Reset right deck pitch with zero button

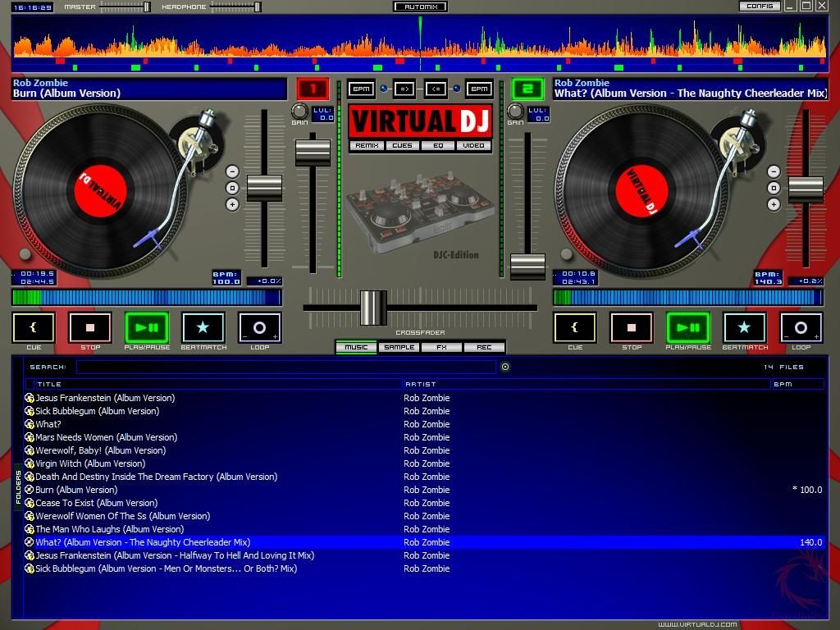[774, 188]
